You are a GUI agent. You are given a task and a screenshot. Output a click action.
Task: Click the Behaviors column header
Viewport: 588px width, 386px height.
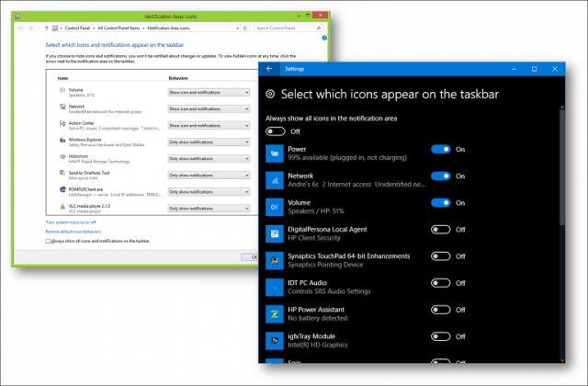(x=178, y=78)
